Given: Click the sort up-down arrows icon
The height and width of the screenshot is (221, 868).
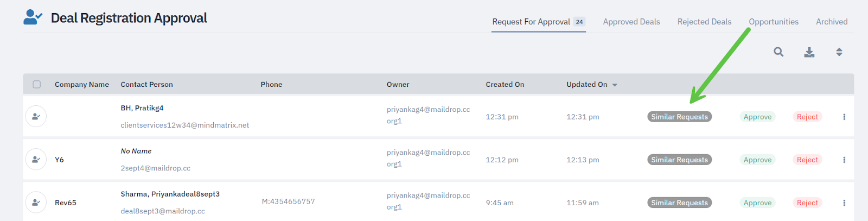Looking at the screenshot, I should [x=839, y=52].
